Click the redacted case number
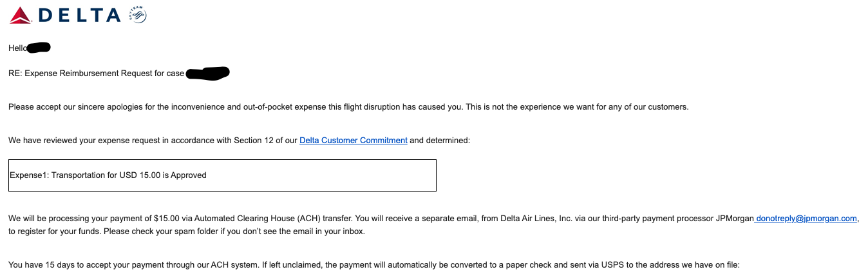Screen dimensions: 868x276 pyautogui.click(x=208, y=74)
